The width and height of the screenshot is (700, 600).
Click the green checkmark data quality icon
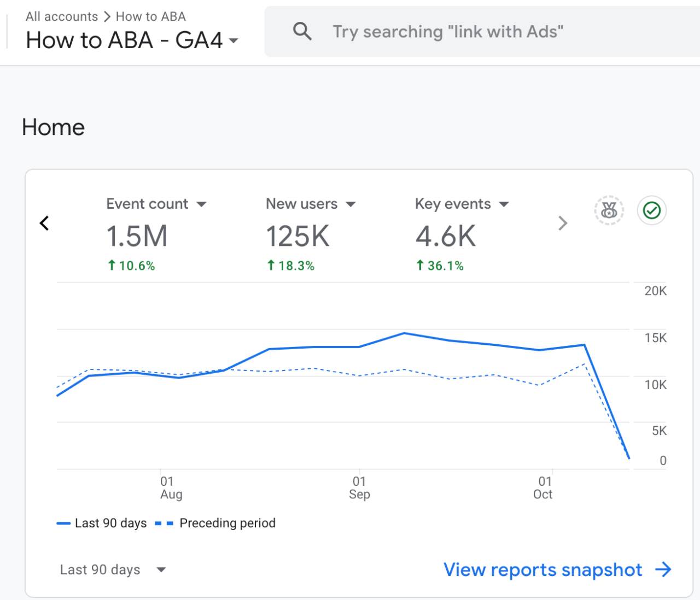[652, 210]
